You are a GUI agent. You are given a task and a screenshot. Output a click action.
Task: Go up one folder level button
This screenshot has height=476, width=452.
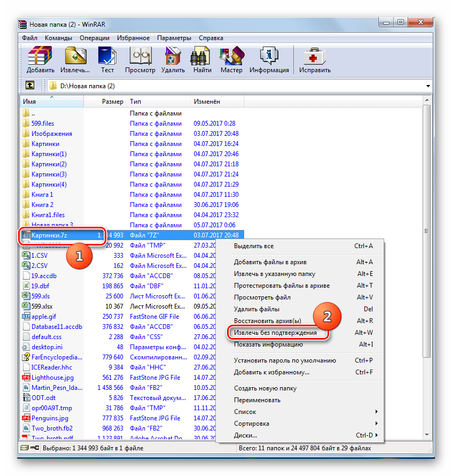tap(30, 86)
